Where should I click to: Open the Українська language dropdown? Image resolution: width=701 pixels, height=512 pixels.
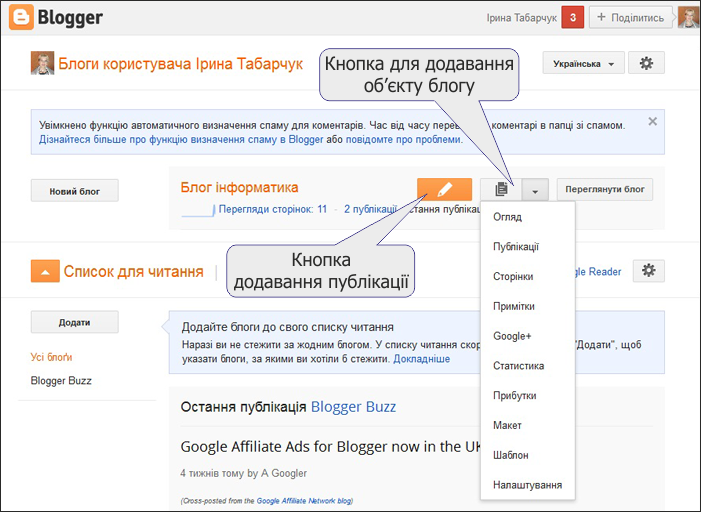(x=583, y=63)
